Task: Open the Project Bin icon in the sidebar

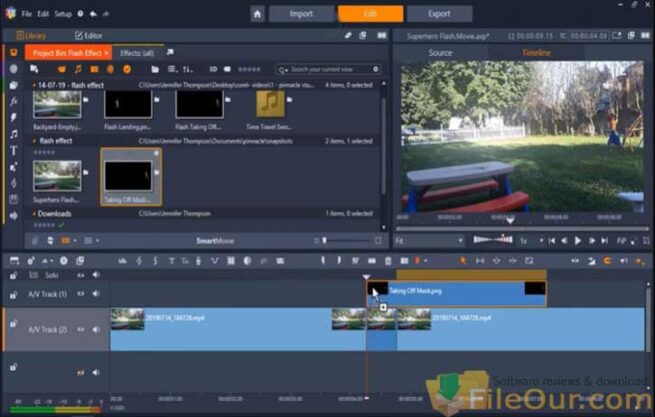Action: tap(14, 53)
